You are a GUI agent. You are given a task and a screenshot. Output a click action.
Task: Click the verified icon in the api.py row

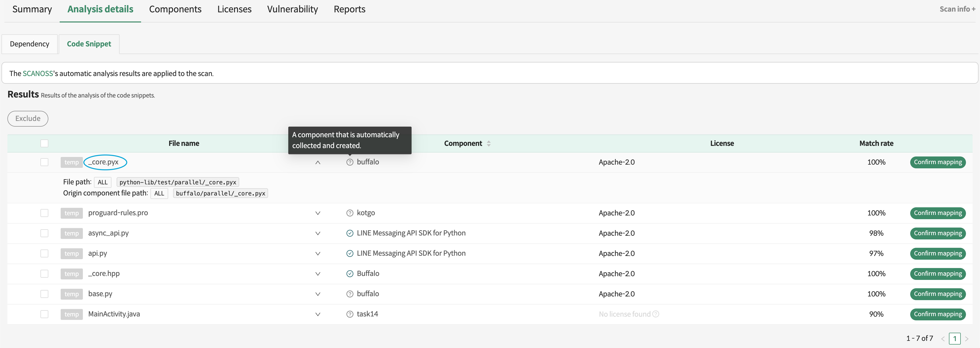(x=350, y=253)
